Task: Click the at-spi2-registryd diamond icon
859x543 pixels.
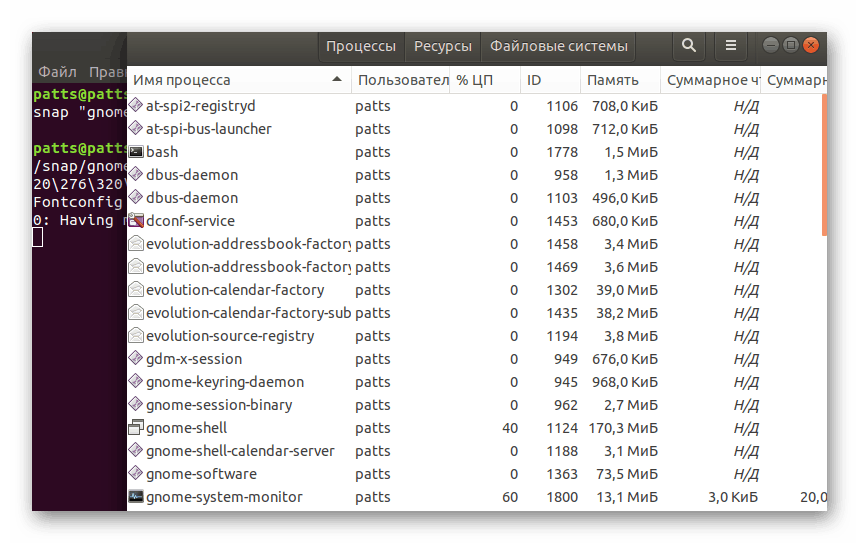Action: (x=136, y=106)
